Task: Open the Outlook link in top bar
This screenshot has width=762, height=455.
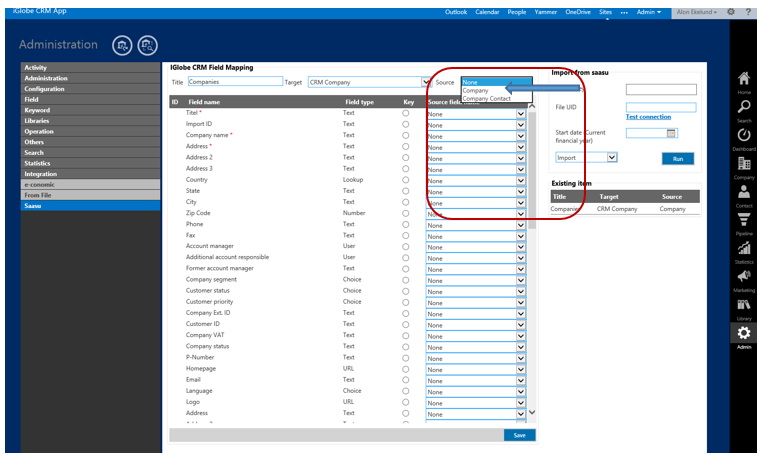Action: [x=456, y=12]
